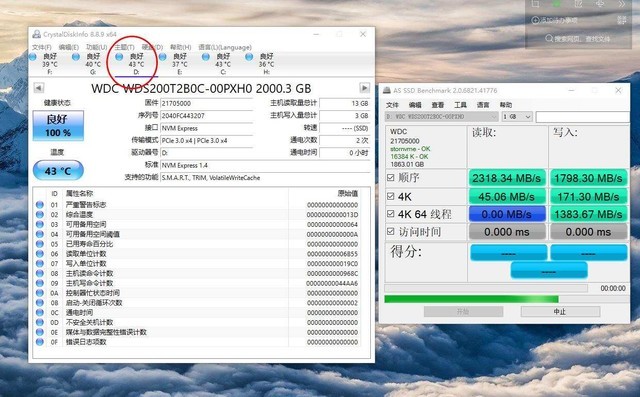Open 查看 menu in AS SSD Benchmark
This screenshot has width=640, height=397.
coord(438,105)
